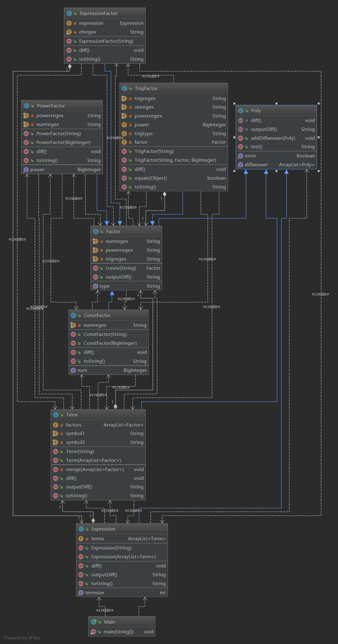Image resolution: width=338 pixels, height=644 pixels.
Task: Click property icon beside num in ConstFactor
Action: 73,370
